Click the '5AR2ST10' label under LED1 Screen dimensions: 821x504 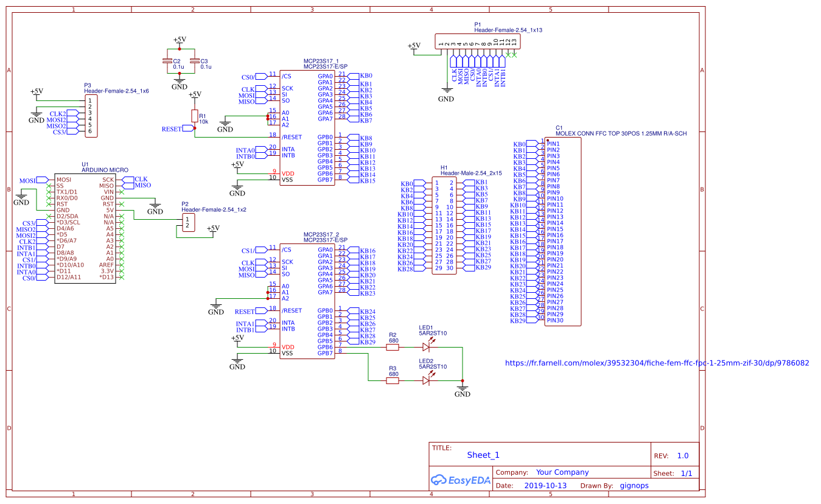pos(433,333)
